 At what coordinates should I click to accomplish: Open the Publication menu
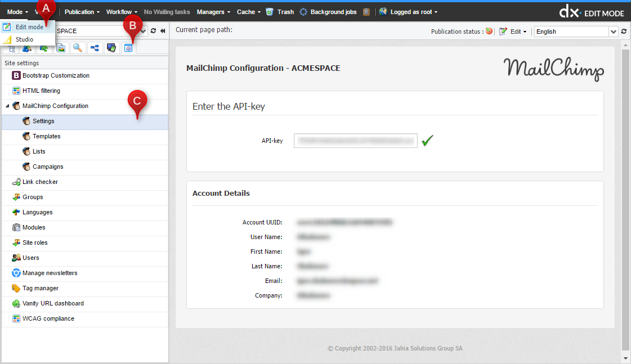82,12
